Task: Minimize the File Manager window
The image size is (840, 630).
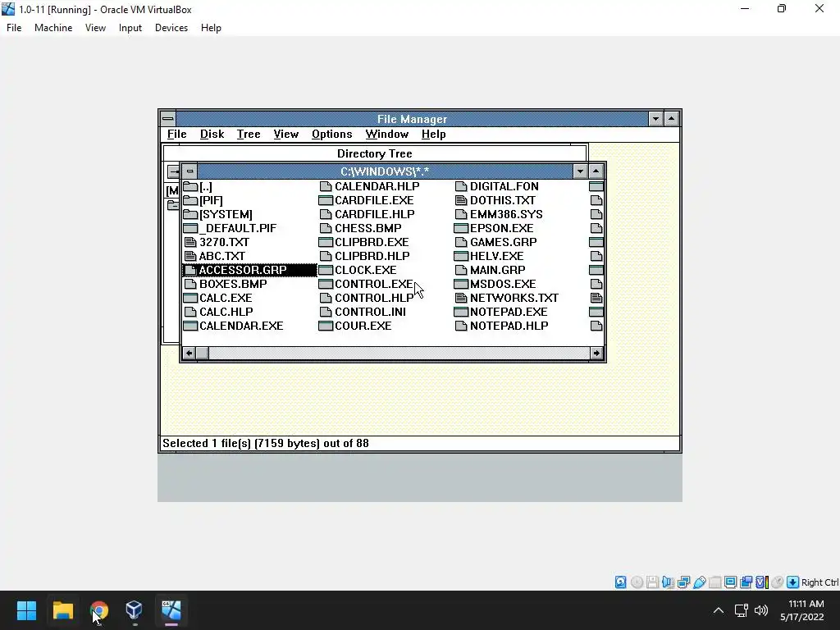Action: 655,119
